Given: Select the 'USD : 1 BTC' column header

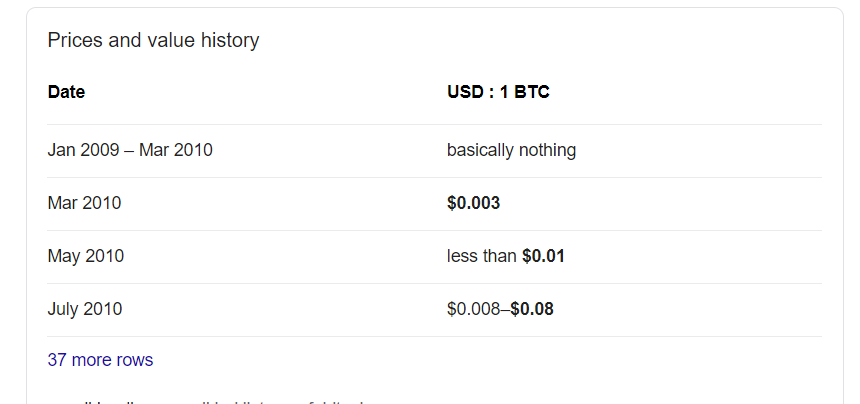Looking at the screenshot, I should point(498,92).
